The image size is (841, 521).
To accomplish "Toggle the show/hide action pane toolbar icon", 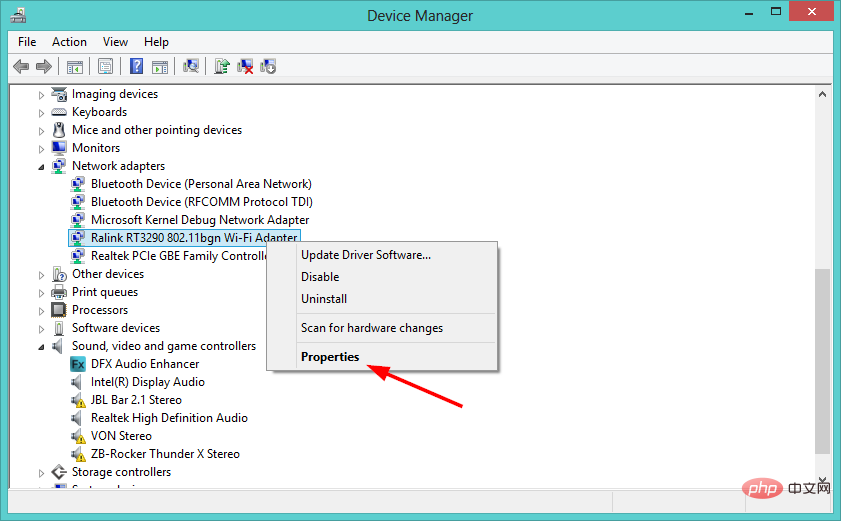I will tap(160, 67).
